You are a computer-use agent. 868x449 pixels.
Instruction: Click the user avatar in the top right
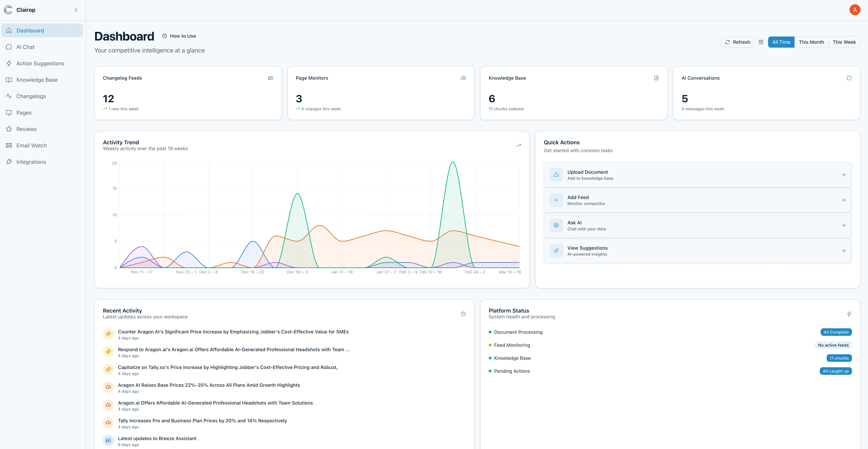click(854, 10)
